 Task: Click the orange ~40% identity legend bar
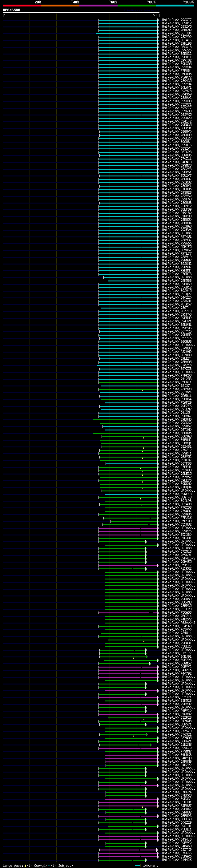(60, 6)
